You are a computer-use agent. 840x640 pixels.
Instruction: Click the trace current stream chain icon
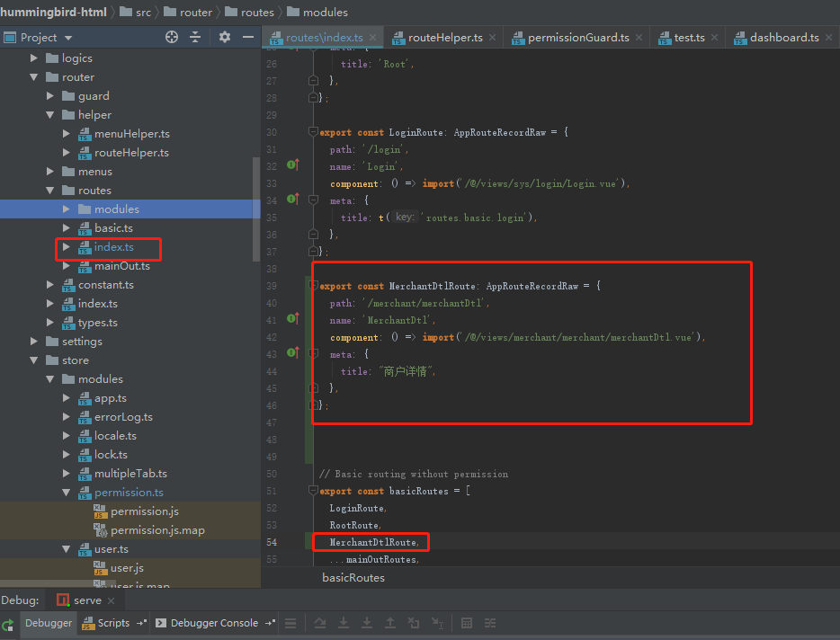tap(490, 623)
